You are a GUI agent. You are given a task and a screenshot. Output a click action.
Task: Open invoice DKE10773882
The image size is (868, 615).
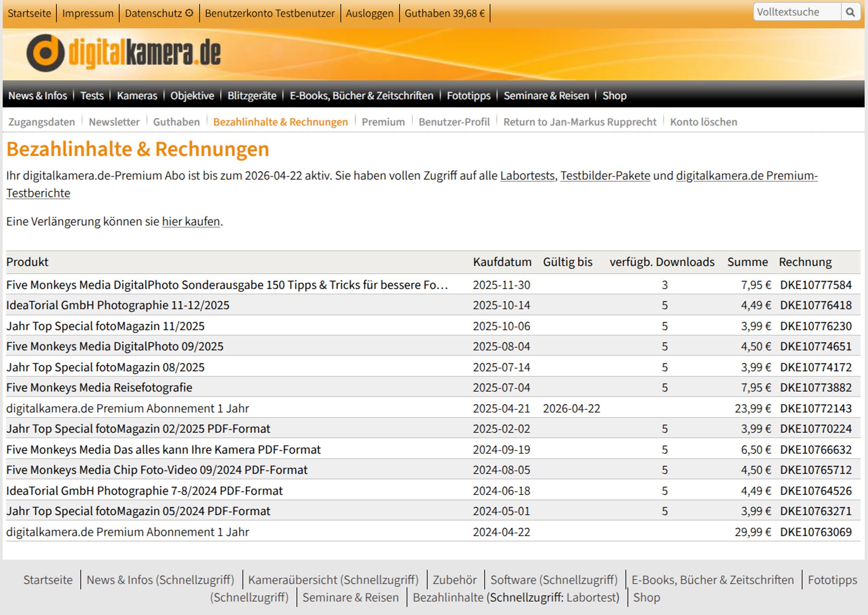[x=816, y=388]
